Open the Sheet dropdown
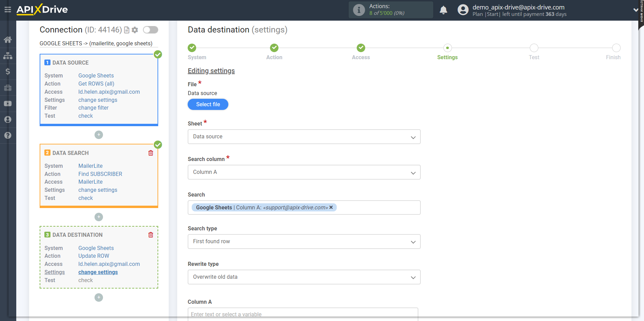 [x=304, y=137]
